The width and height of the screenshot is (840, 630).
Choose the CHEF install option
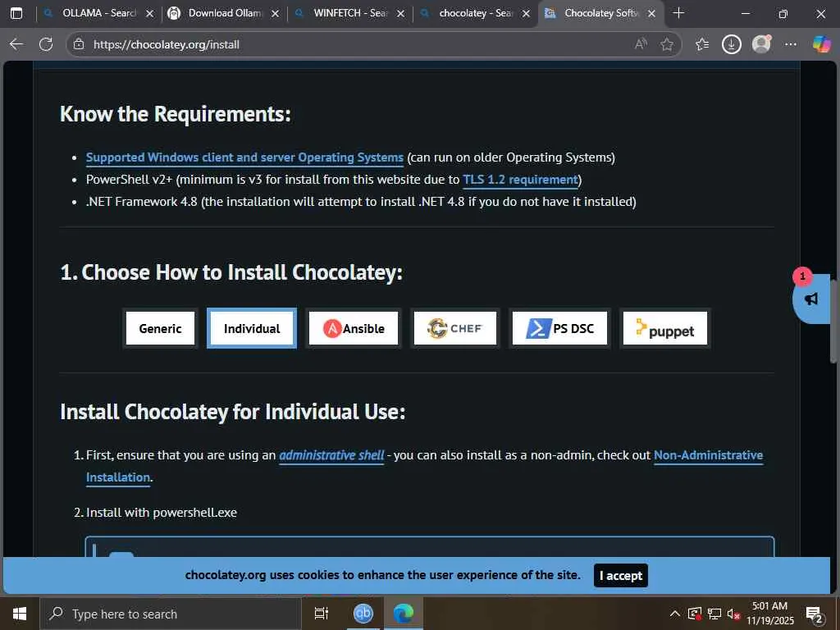click(x=454, y=328)
